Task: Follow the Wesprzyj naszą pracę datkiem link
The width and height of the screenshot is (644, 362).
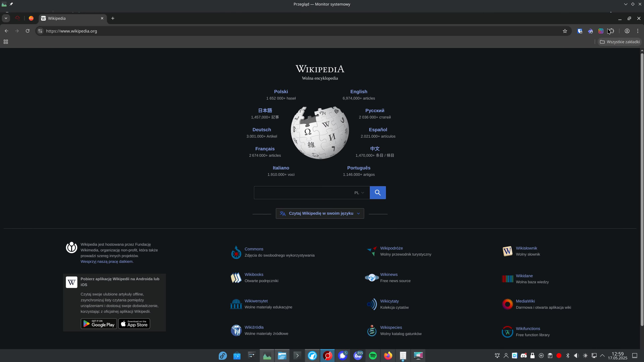Action: [107, 262]
